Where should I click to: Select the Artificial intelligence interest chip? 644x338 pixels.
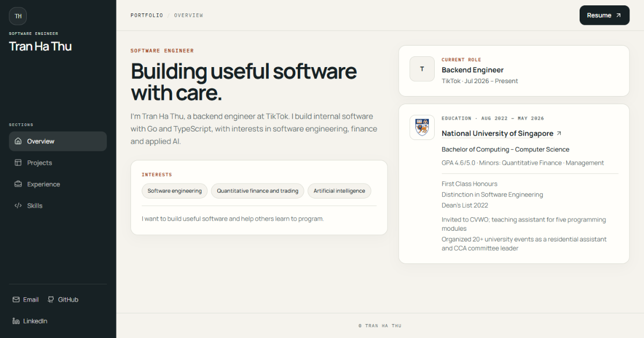(x=339, y=191)
